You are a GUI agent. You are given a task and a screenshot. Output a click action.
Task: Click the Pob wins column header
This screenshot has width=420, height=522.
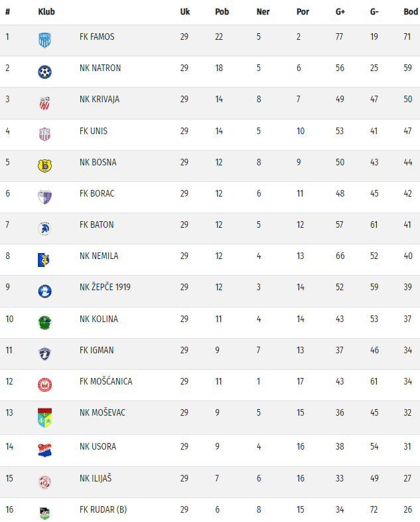coord(222,12)
